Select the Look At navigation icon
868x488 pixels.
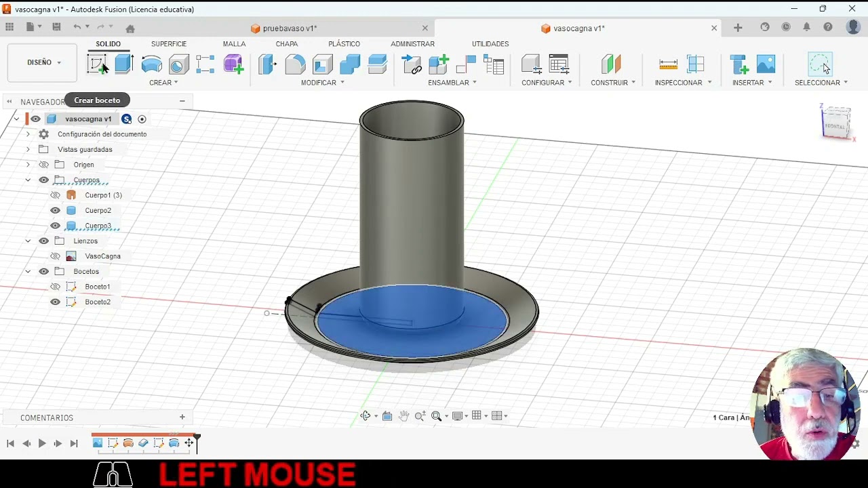(x=387, y=416)
